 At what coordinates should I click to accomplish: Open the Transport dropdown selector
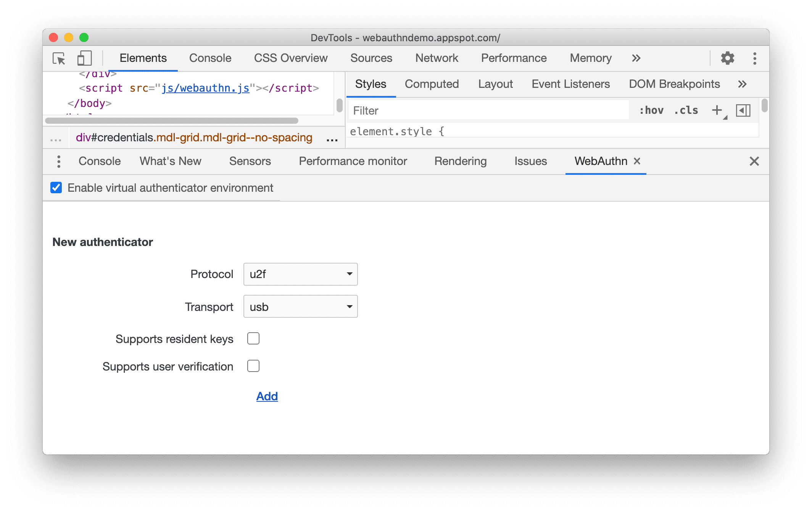(x=300, y=307)
